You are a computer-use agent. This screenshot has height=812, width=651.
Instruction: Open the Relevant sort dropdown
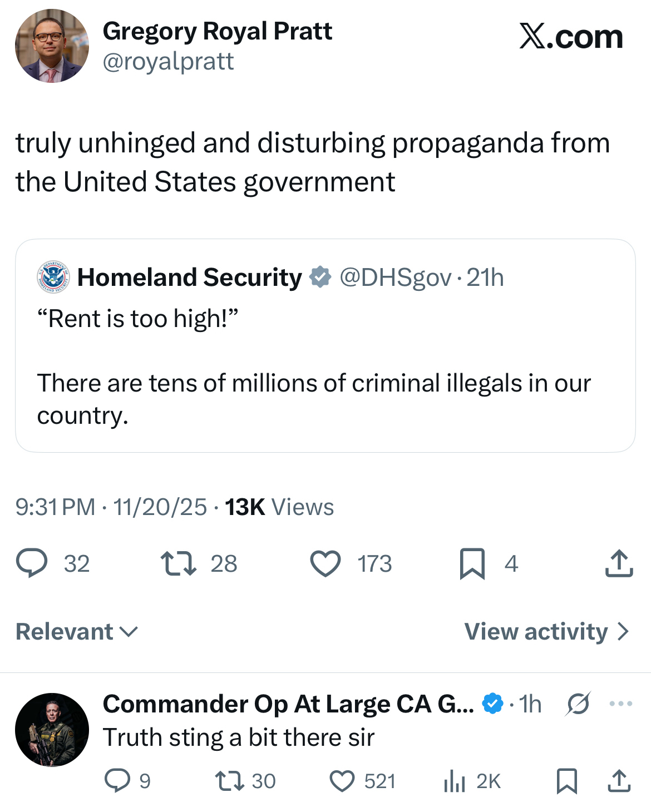point(77,632)
